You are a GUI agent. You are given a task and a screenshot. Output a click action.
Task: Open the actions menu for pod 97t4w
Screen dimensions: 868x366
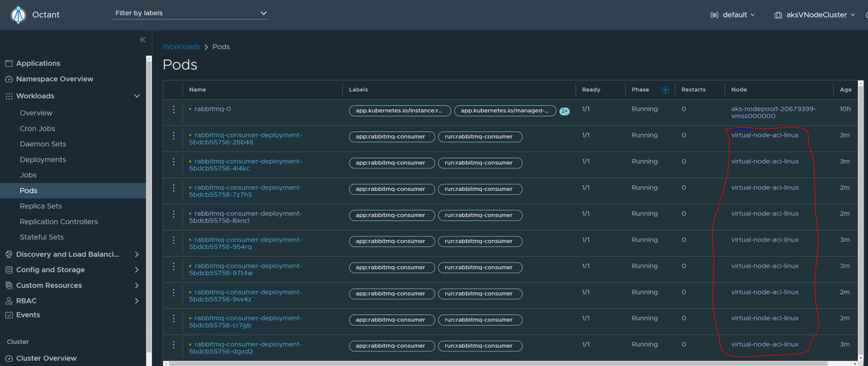point(174,266)
